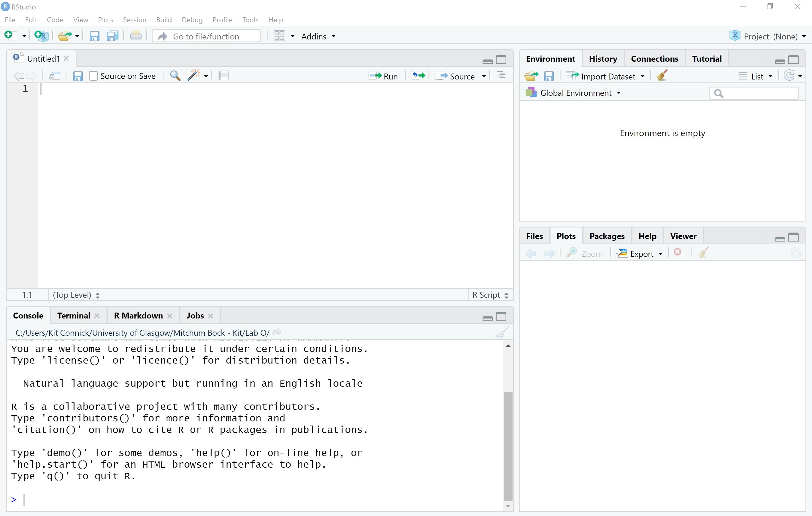Clear objects from the workspace with the broom
The image size is (812, 516).
(662, 76)
